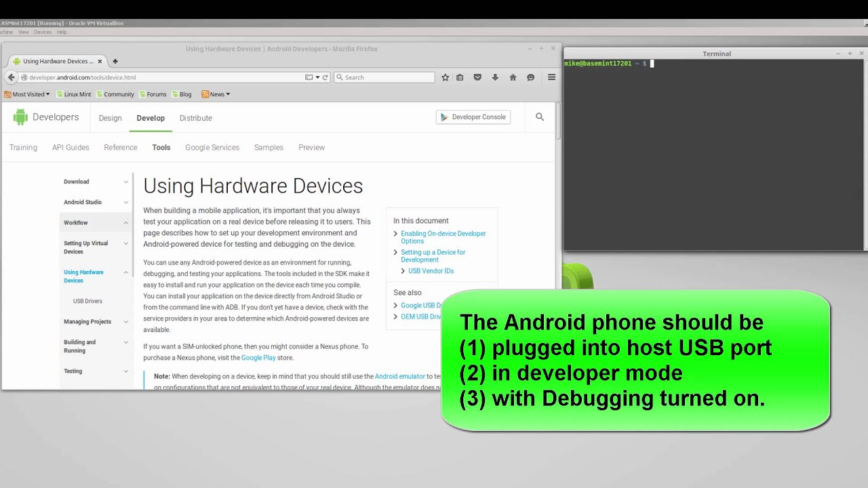Open the Preview section tab
This screenshot has width=868, height=488.
point(312,147)
